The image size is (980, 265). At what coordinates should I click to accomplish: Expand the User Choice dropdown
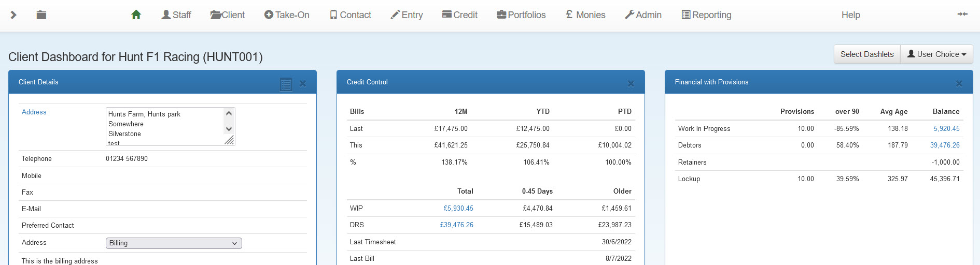[x=936, y=54]
